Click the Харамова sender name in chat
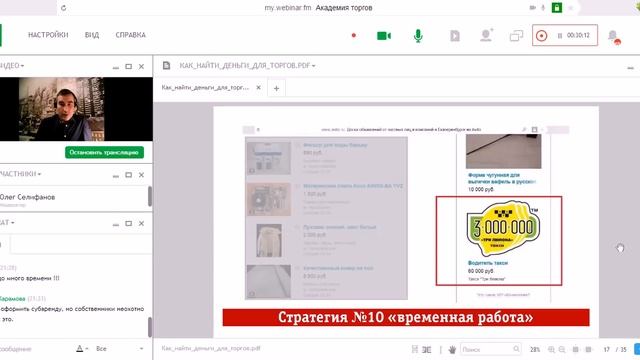The height and width of the screenshot is (360, 640). click(12, 299)
